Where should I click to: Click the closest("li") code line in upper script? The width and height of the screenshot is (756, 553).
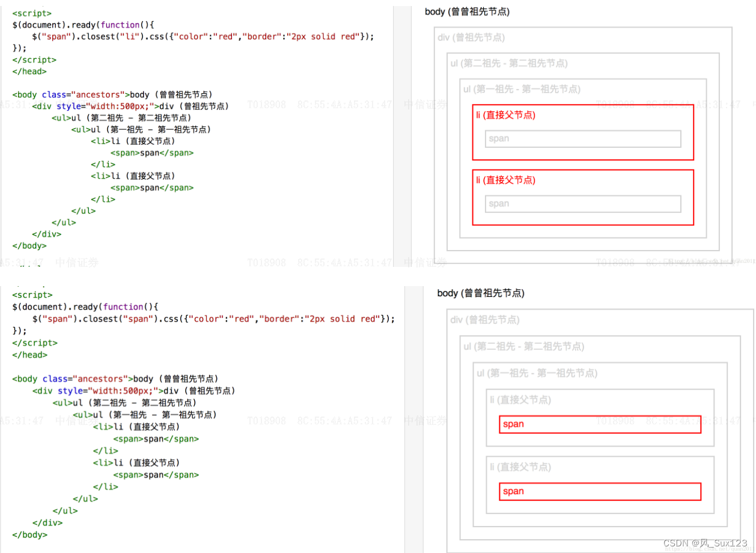click(203, 37)
